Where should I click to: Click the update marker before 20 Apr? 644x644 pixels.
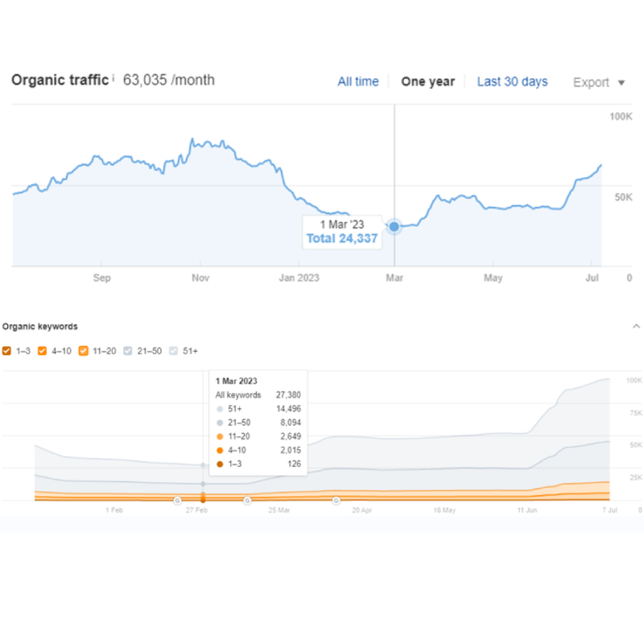(336, 500)
